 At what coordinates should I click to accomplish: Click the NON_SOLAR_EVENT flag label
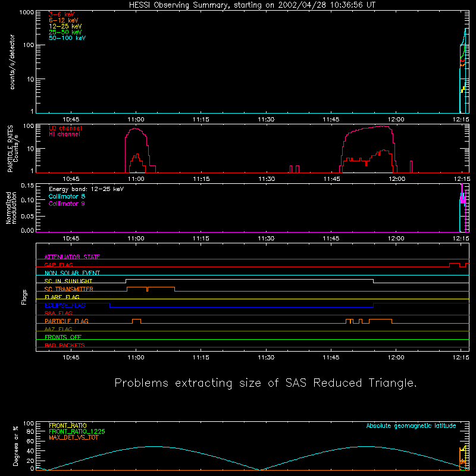click(72, 273)
